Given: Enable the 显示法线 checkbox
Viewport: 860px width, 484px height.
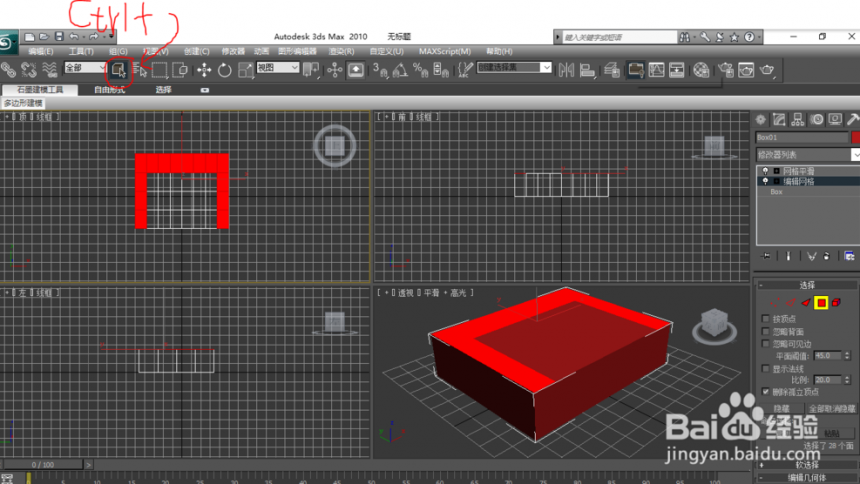Looking at the screenshot, I should [766, 369].
